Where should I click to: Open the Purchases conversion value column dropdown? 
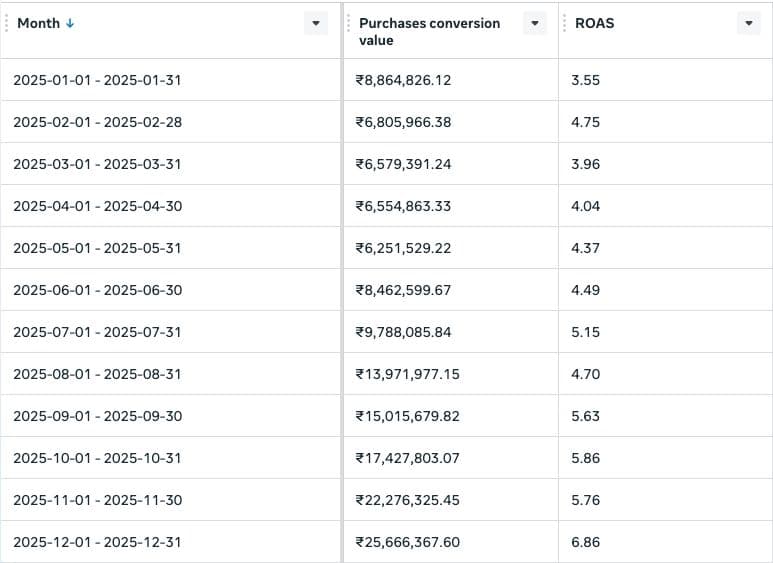tap(535, 23)
